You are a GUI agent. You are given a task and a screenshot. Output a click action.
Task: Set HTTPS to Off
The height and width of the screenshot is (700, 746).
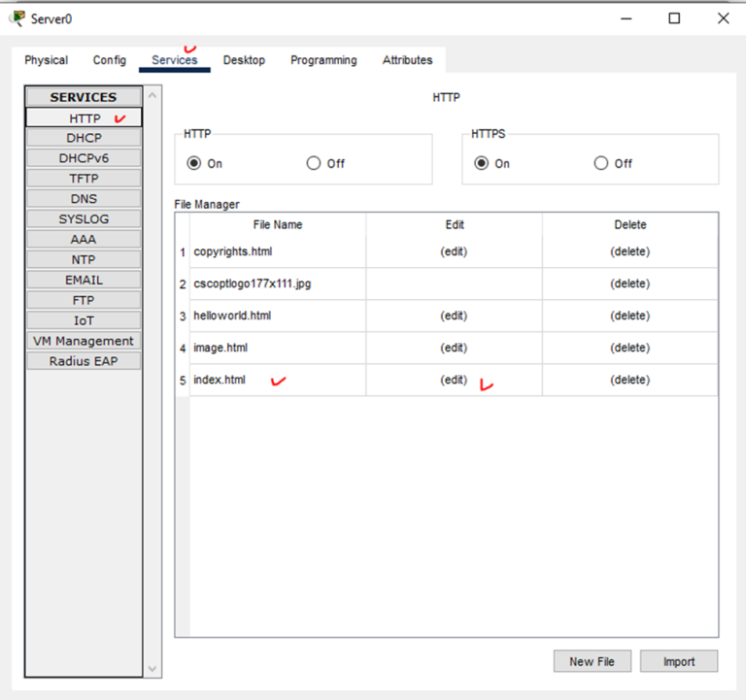(x=600, y=163)
